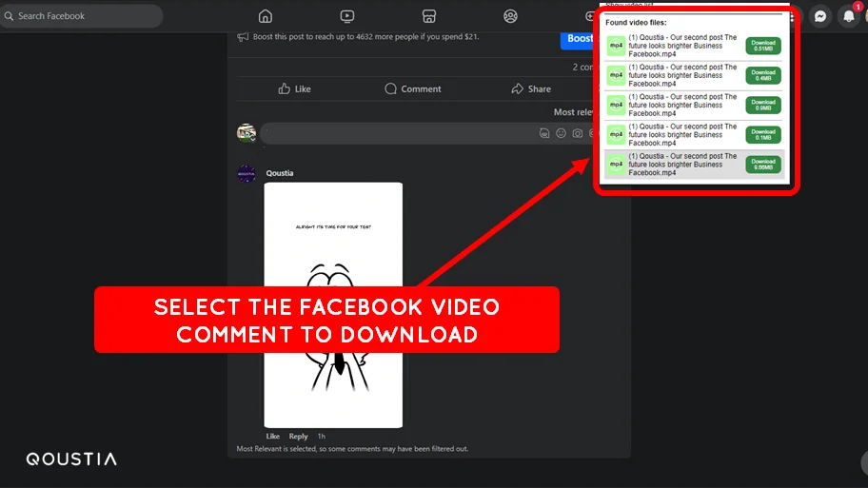
Task: Click the Boost post button
Action: coord(579,38)
